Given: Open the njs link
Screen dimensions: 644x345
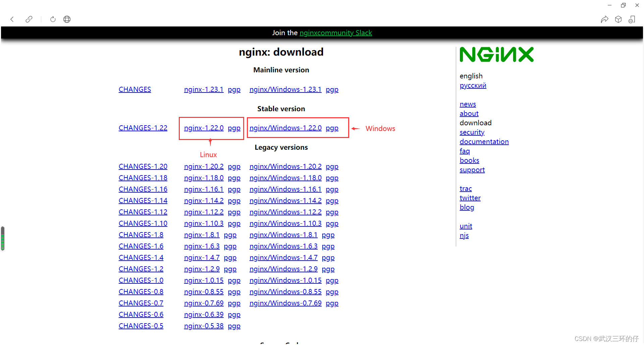Looking at the screenshot, I should (464, 235).
